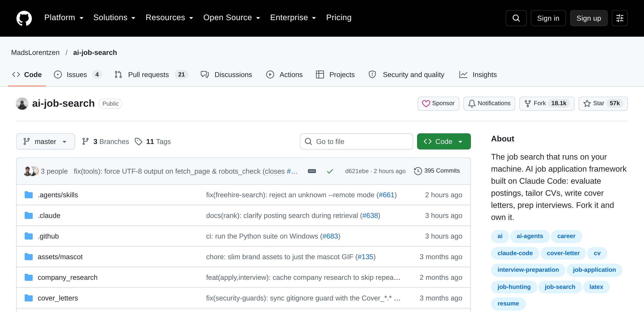Open the assets/mascot folder icon

(x=29, y=257)
